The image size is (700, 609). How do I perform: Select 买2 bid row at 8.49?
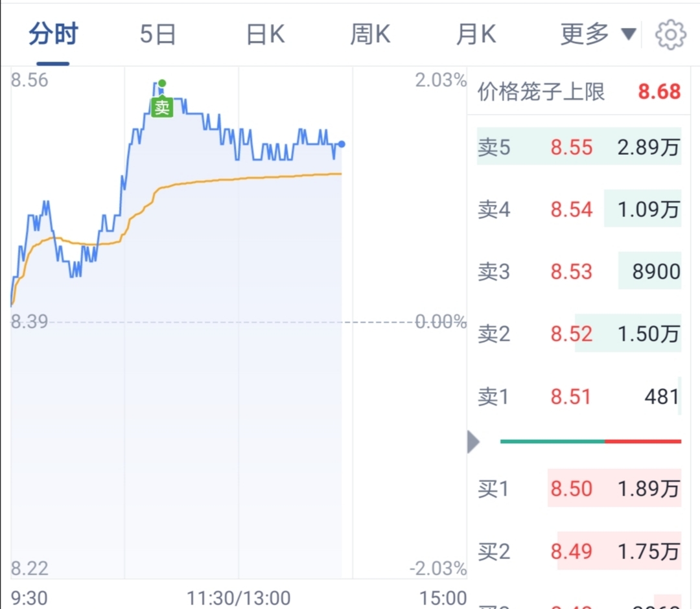pyautogui.click(x=579, y=551)
